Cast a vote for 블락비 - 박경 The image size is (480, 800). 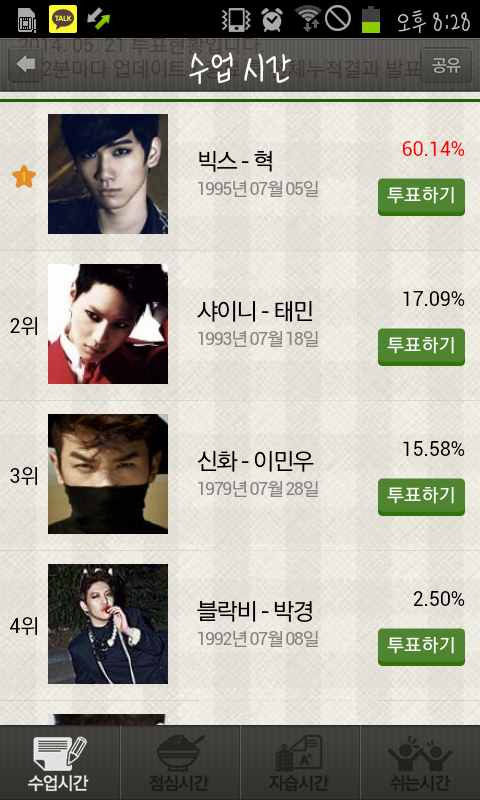421,646
